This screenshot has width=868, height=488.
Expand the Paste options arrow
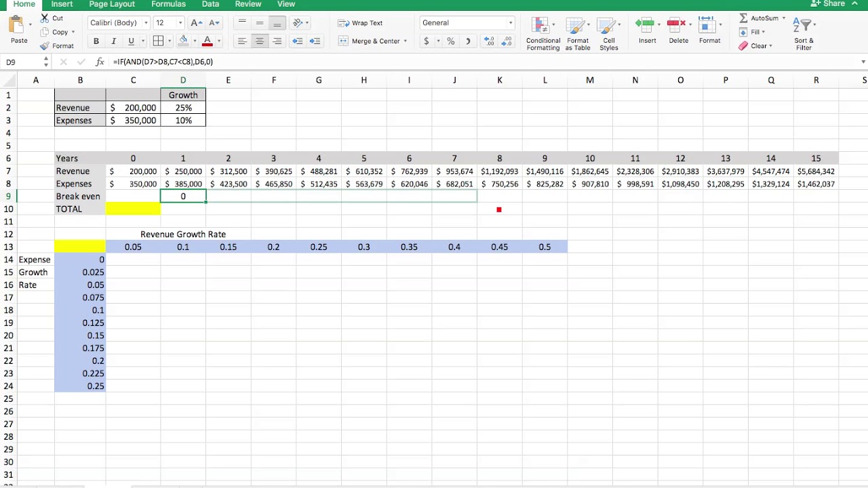click(x=31, y=24)
